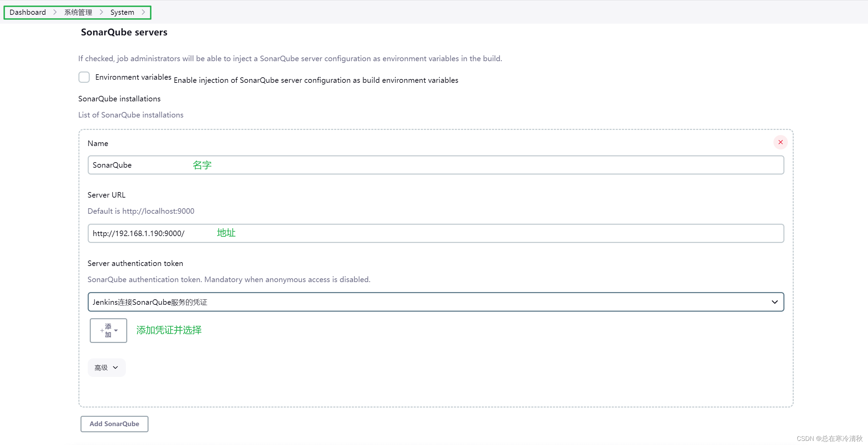Expand chevron after System breadcrumb
The height and width of the screenshot is (445, 868).
click(x=143, y=12)
